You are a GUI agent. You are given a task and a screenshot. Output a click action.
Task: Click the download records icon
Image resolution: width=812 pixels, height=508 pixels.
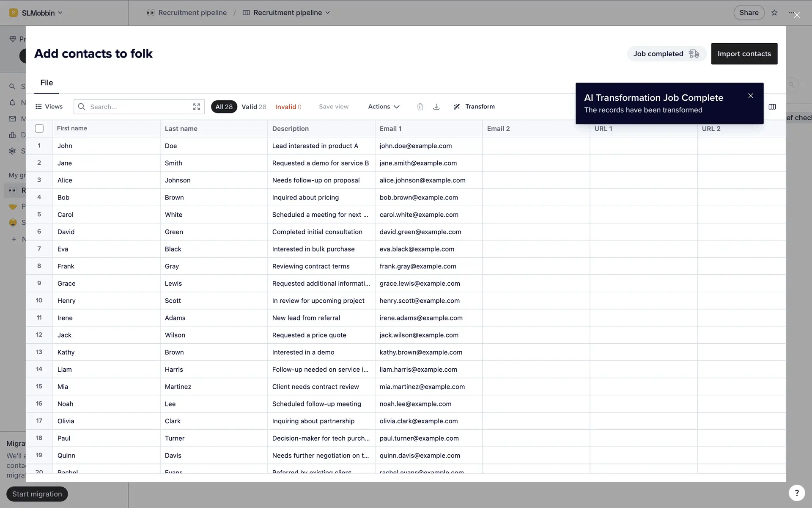[436, 107]
